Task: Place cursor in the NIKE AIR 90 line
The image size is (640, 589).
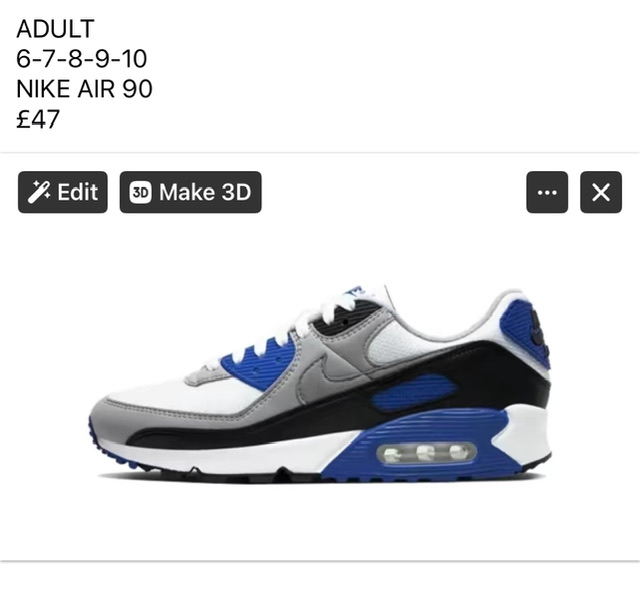Action: tap(84, 89)
